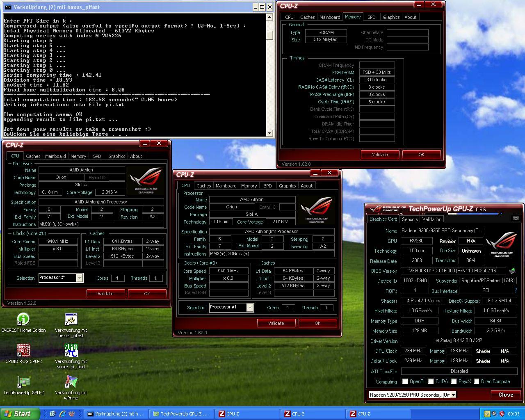Click Validate in the CPU-Z Memory window
This screenshot has width=525, height=420.
point(380,155)
